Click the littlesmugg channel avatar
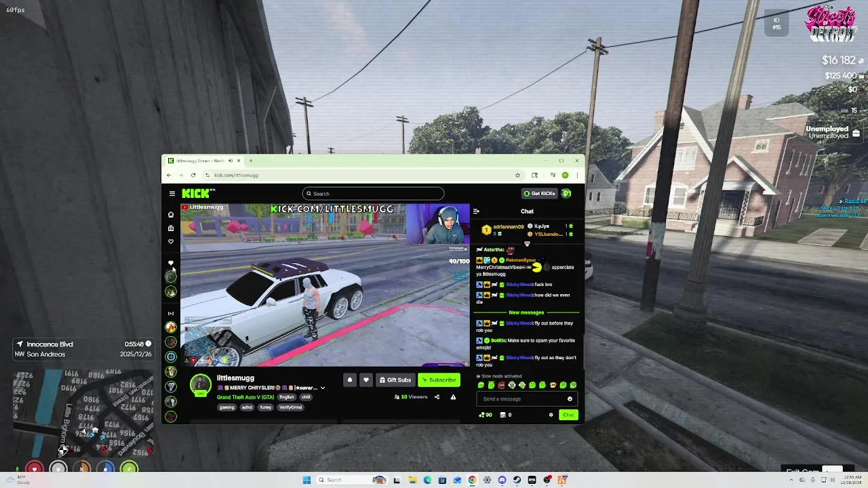868x488 pixels. point(201,385)
